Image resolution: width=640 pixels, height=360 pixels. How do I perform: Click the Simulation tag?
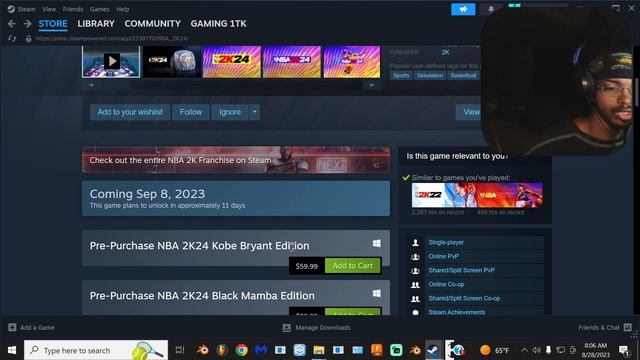point(430,76)
